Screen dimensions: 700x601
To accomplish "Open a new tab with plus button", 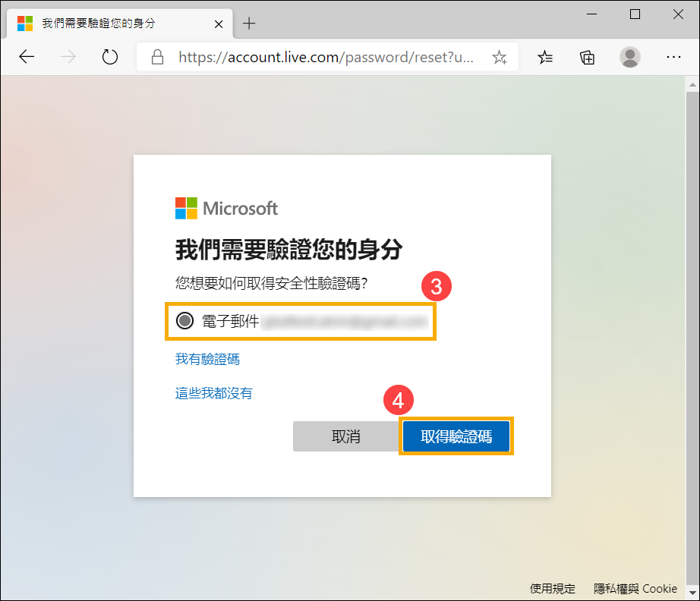I will pos(249,24).
